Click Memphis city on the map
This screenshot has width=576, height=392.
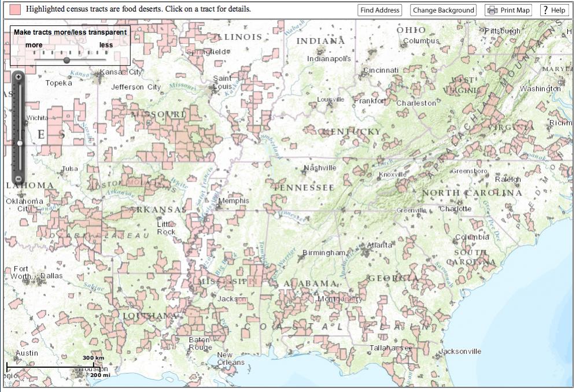coord(233,201)
